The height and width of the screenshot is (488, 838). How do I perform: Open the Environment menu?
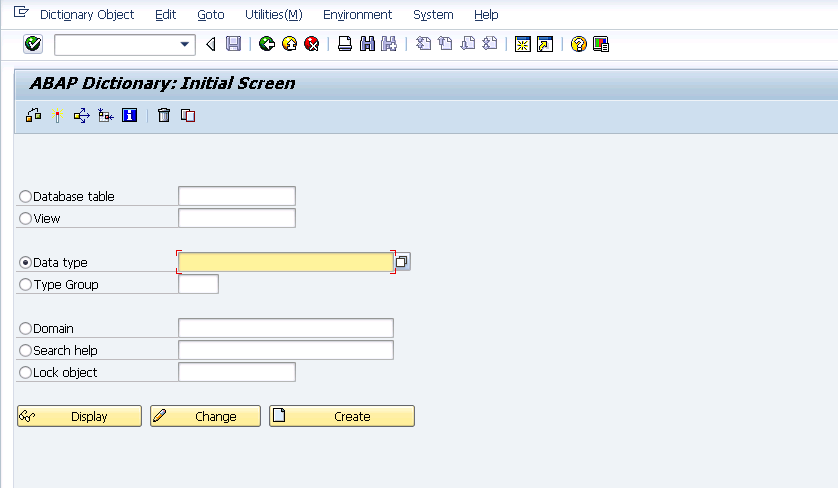click(x=358, y=14)
